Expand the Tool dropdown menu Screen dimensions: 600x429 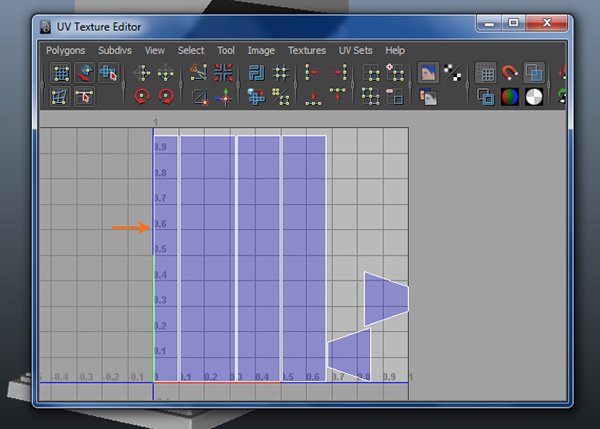click(226, 50)
